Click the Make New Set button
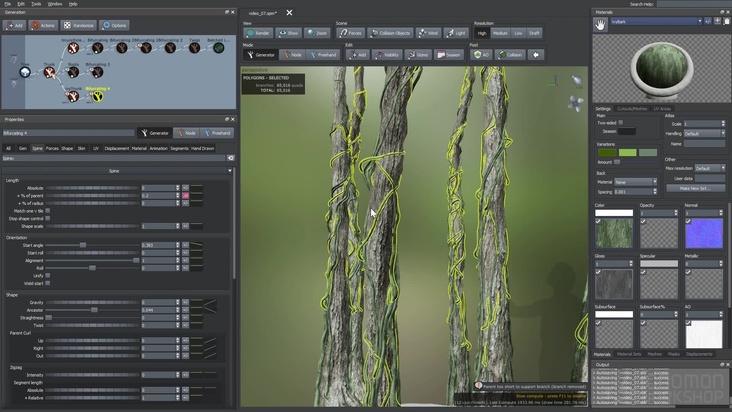 coord(695,188)
